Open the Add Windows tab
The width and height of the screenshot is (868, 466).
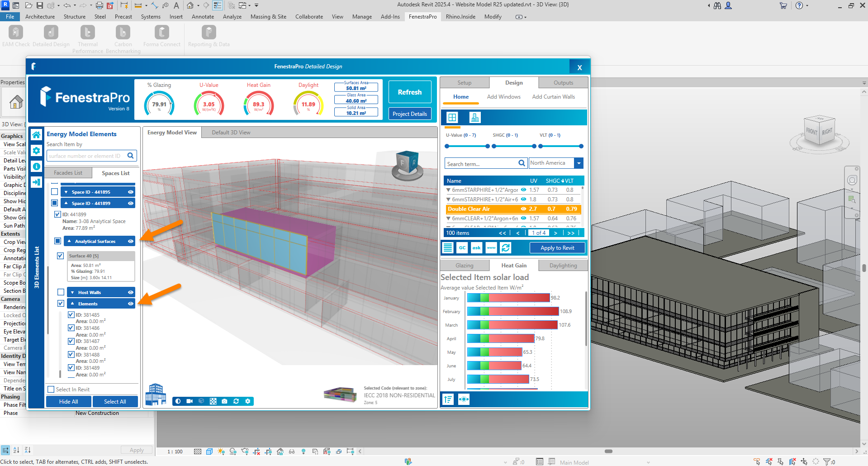[503, 97]
